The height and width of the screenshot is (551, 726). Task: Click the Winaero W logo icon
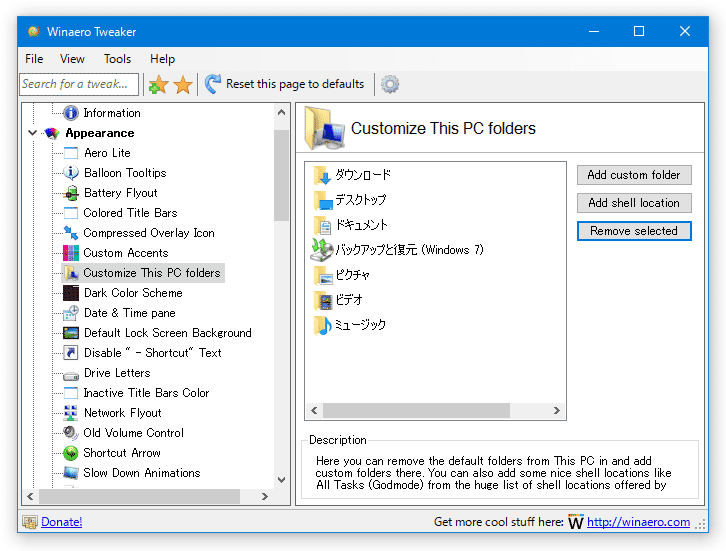576,522
